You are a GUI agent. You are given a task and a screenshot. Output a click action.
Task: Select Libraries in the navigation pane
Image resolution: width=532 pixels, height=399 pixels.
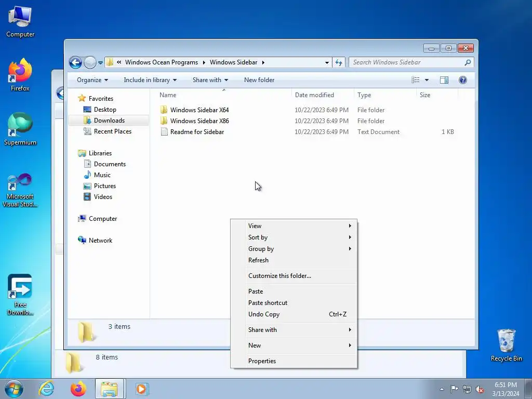click(x=100, y=153)
